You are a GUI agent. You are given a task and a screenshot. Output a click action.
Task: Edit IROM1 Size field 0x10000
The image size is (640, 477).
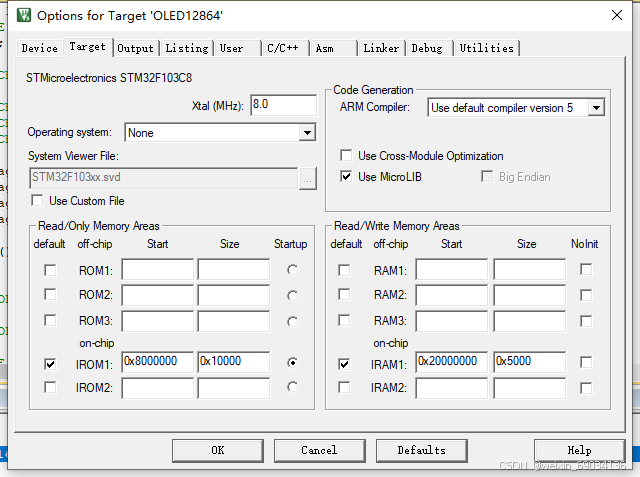234,362
